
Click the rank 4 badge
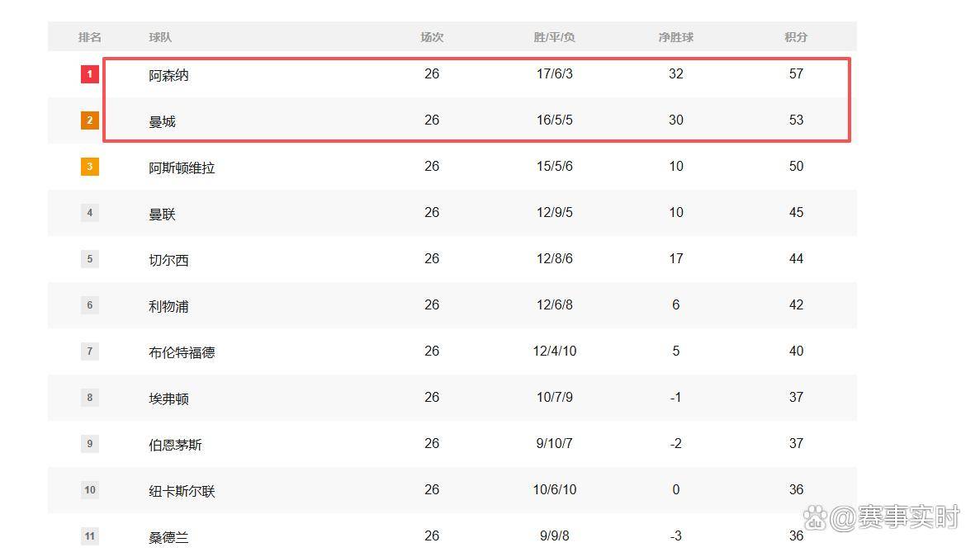(90, 213)
